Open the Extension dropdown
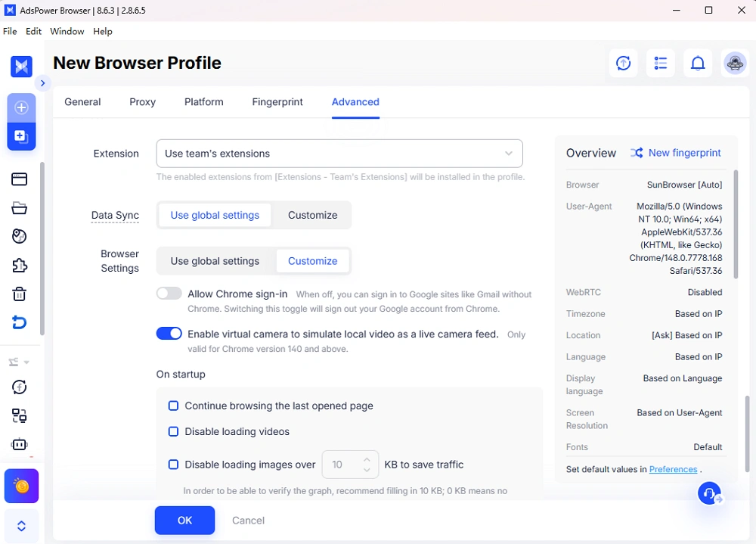 [339, 154]
